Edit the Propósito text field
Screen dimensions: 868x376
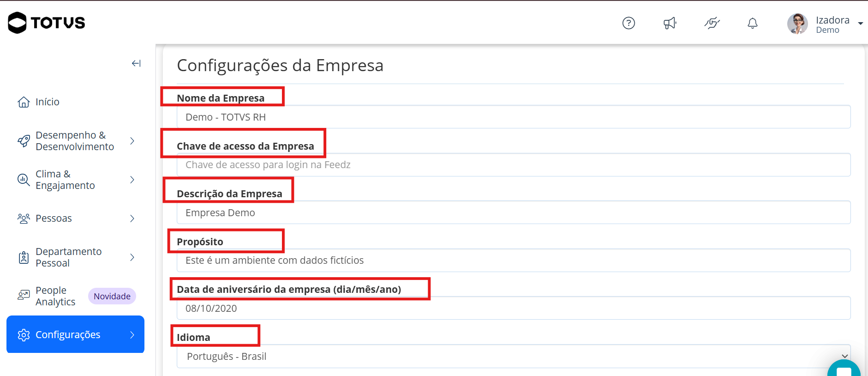pos(514,261)
